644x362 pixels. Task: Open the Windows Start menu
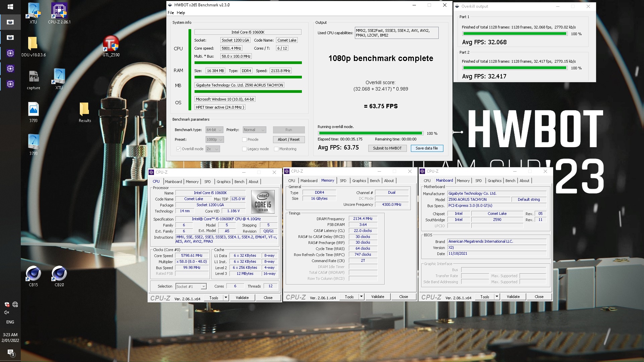[x=10, y=6]
